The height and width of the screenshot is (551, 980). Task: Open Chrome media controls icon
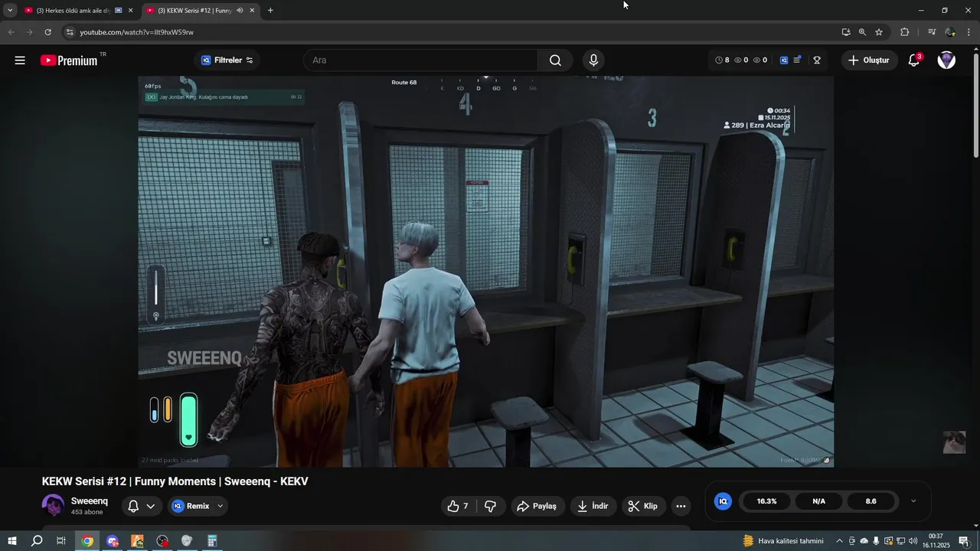point(932,32)
